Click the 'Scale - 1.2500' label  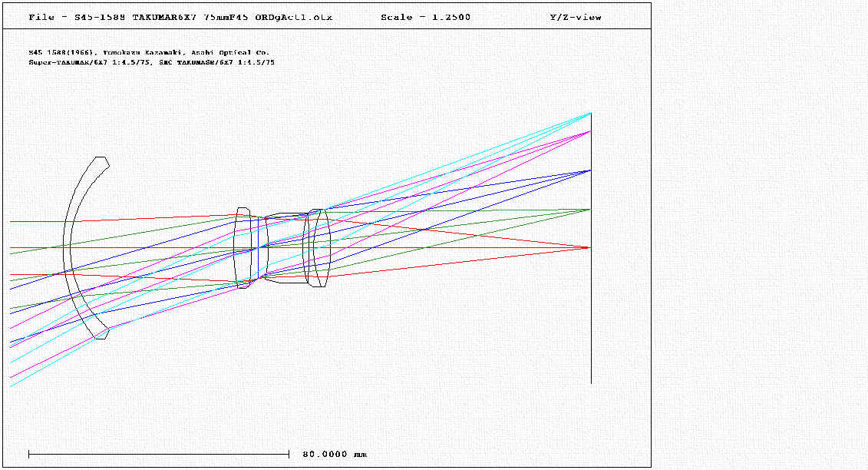[x=425, y=17]
